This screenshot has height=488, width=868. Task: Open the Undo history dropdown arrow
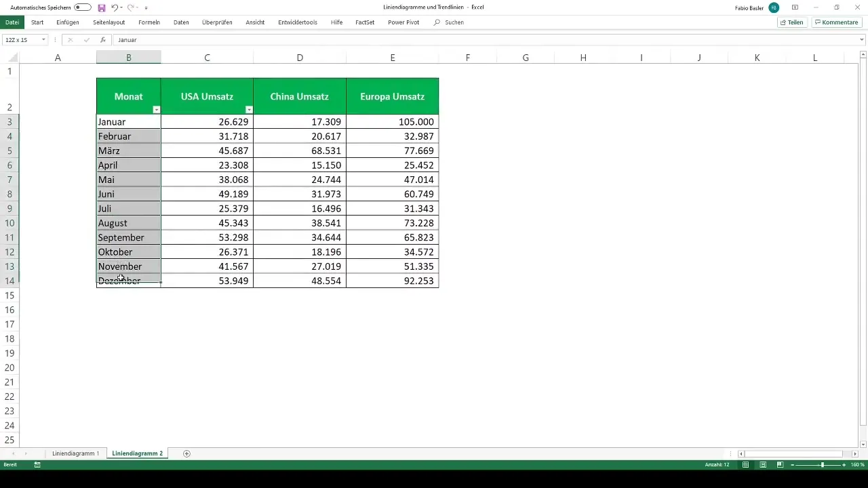click(121, 7)
